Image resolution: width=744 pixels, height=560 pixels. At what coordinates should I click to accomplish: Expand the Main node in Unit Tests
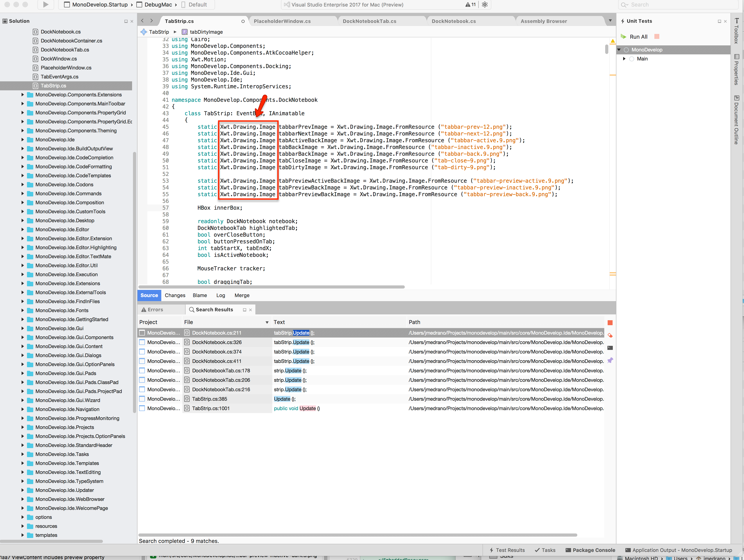[x=624, y=59]
